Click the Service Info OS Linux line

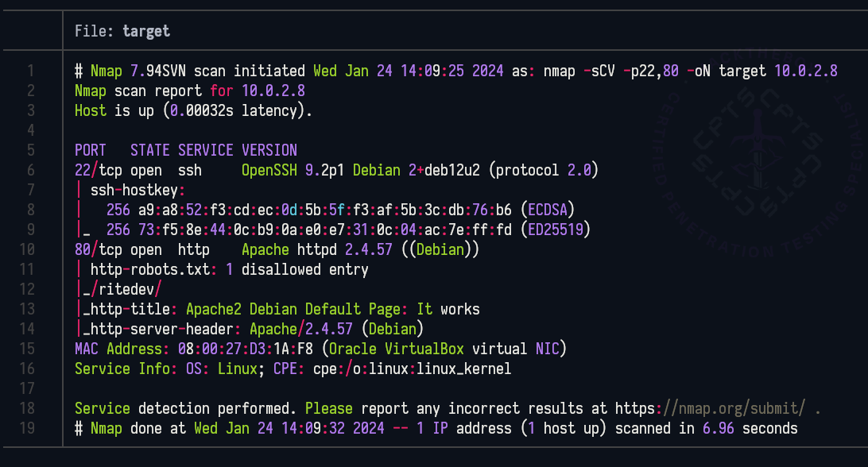293,369
